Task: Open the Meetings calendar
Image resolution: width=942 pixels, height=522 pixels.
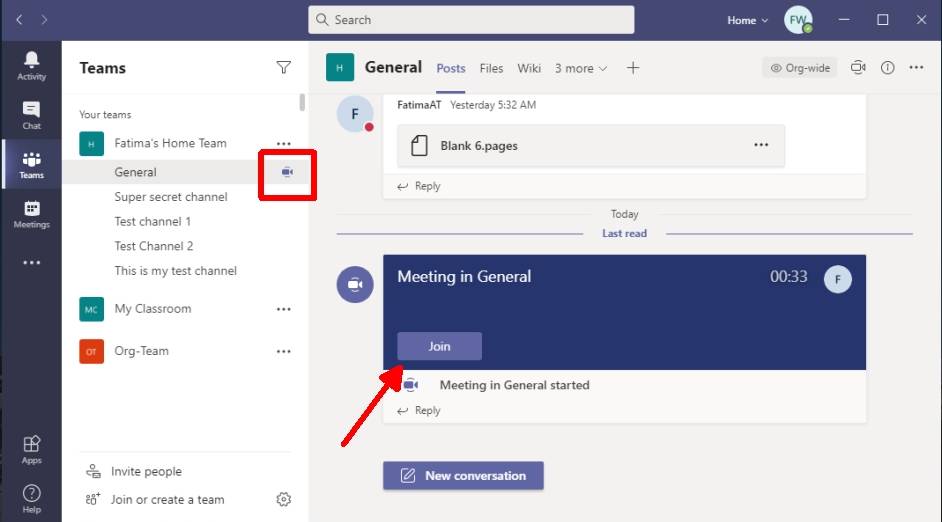Action: point(31,214)
